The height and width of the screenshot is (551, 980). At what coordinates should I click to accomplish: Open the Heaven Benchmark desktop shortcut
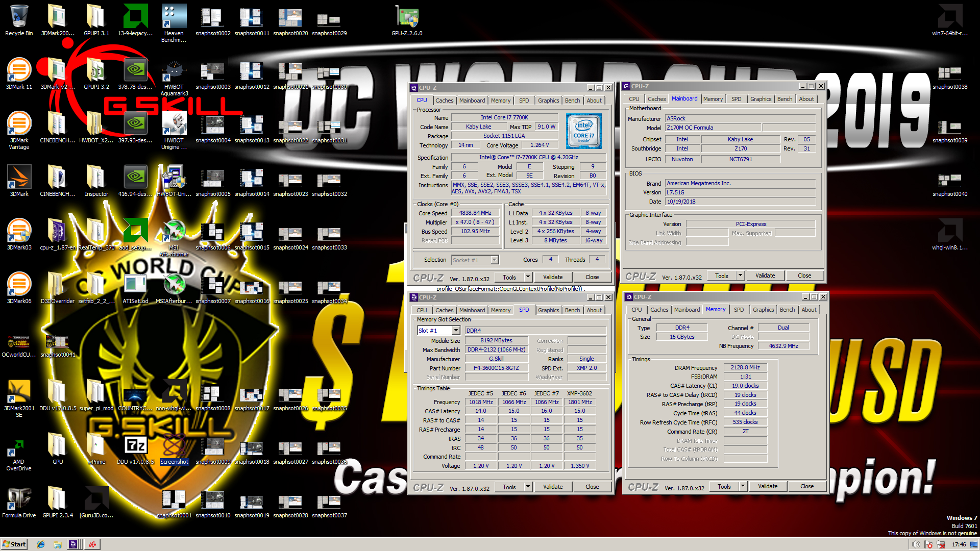[174, 23]
